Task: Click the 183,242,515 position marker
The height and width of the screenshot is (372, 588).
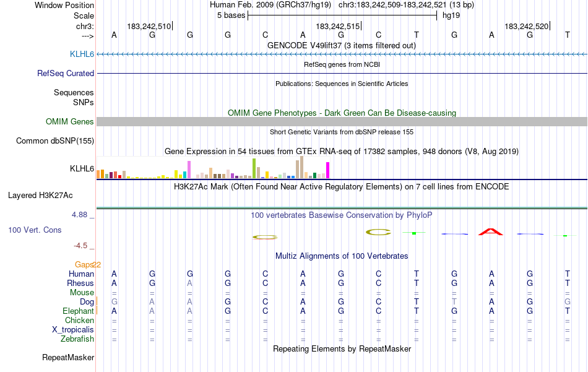Action: (x=338, y=26)
